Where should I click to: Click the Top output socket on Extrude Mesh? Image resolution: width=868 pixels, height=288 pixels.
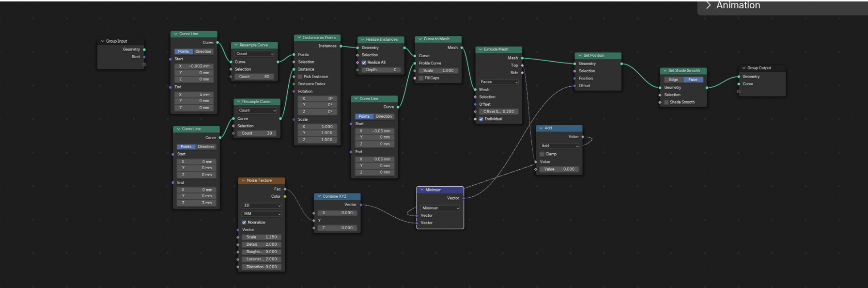pos(522,65)
